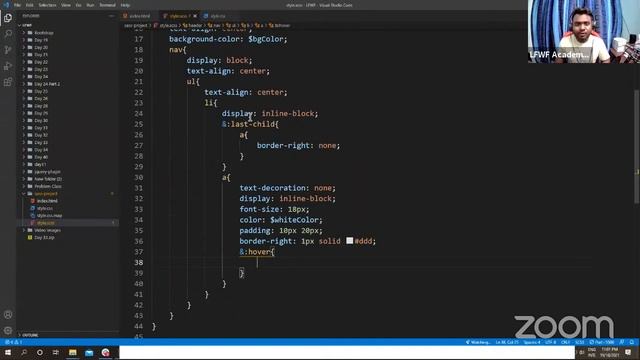Expand the Bootstrap folder
The image size is (640, 360).
[44, 33]
